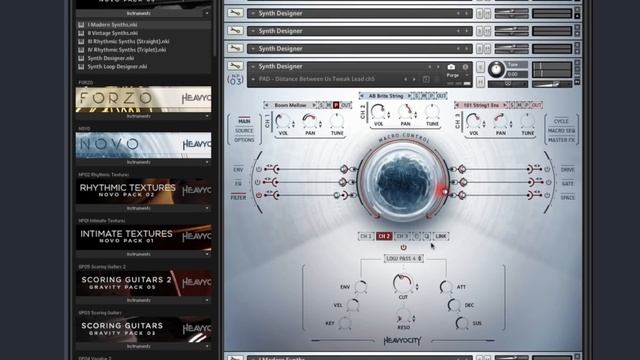Screen dimensions: 640x360
Task: Click the CH 1 VOL knob
Action: click(x=282, y=121)
